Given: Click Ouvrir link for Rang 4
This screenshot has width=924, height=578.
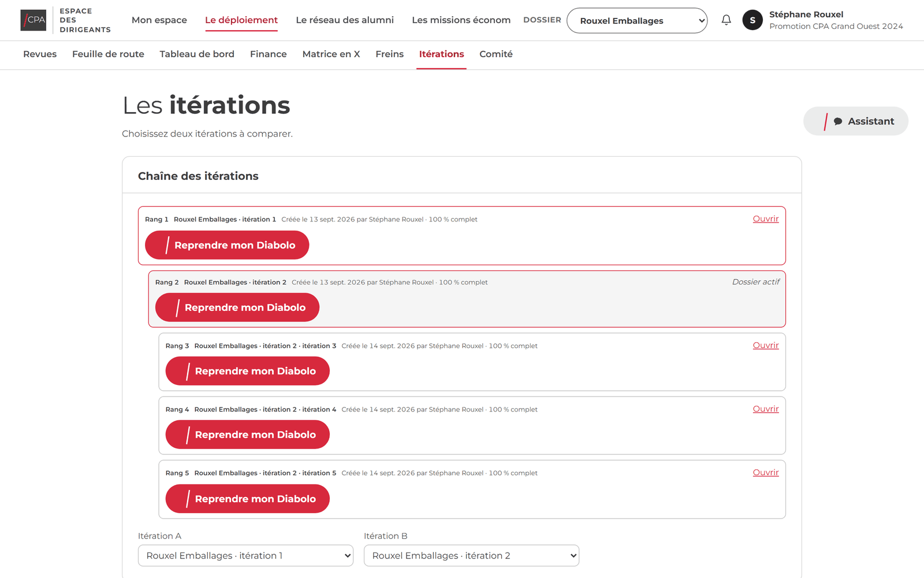Looking at the screenshot, I should click(x=766, y=409).
